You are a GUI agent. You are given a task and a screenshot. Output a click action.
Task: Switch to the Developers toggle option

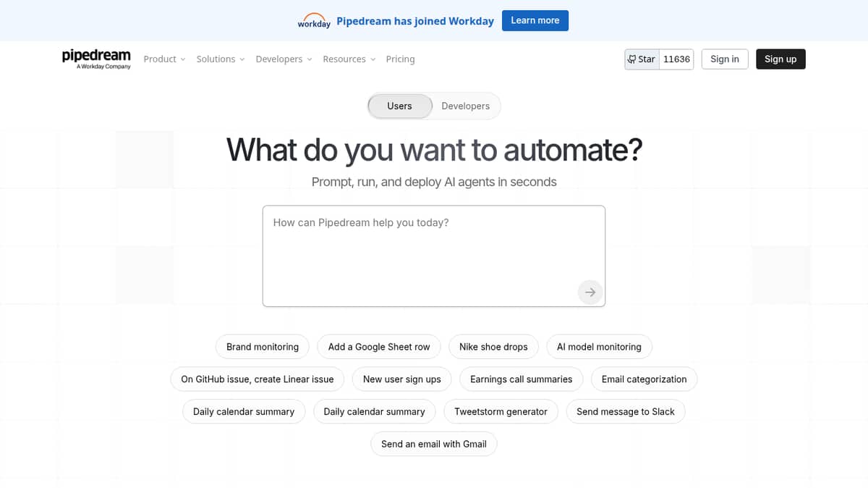click(465, 106)
